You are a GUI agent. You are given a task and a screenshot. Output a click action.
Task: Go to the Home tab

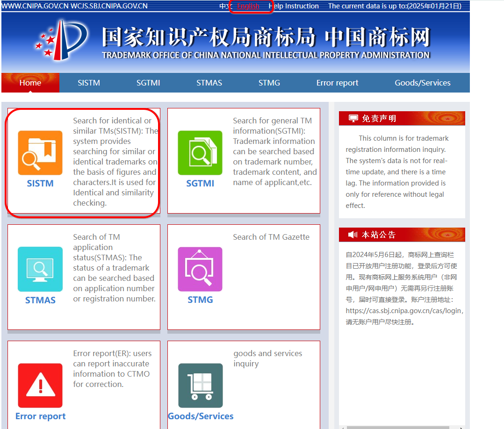[30, 83]
